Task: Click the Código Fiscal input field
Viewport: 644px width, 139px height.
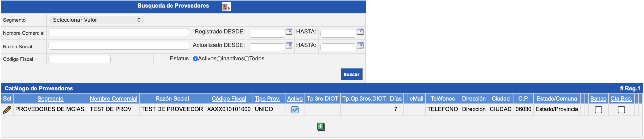Action: (79, 59)
